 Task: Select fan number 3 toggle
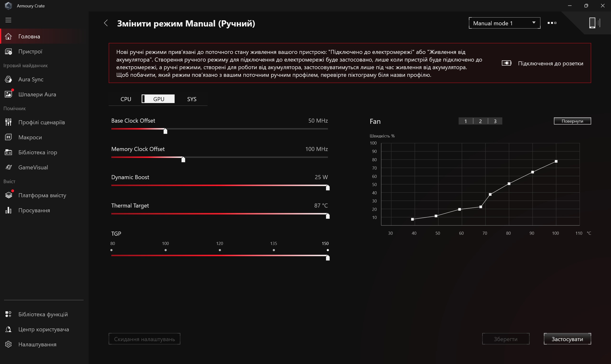click(495, 121)
